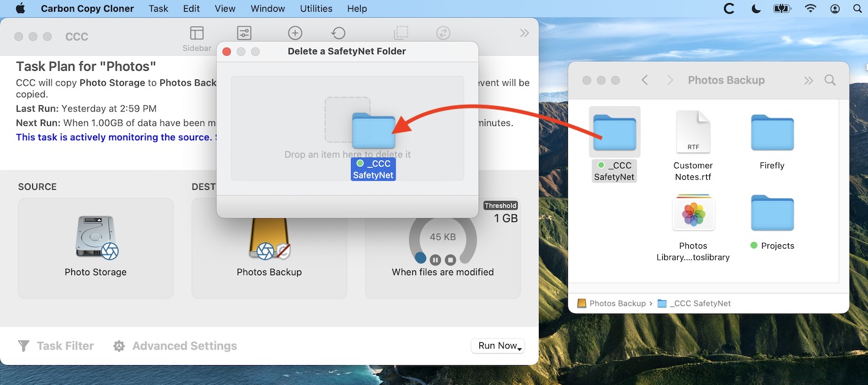Open the View menu
The image size is (868, 385).
(225, 9)
